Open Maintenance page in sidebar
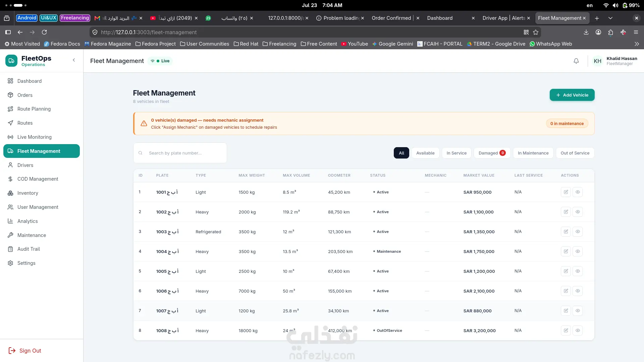Viewport: 644px width, 362px height. pyautogui.click(x=42, y=235)
